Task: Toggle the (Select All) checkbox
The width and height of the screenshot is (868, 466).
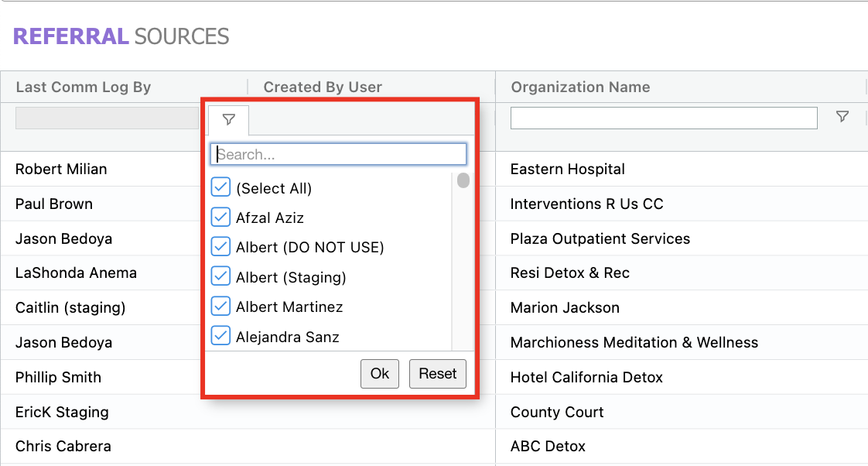Action: coord(221,188)
